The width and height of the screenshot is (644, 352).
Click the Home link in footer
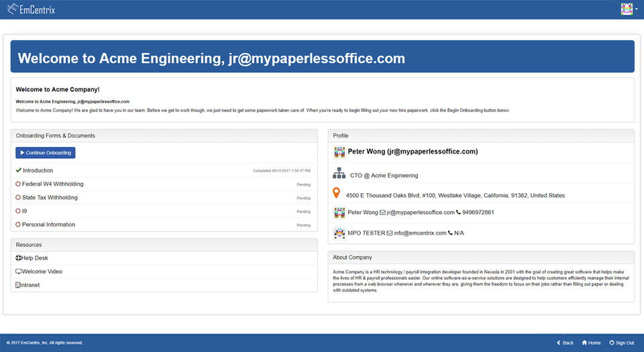pos(592,343)
